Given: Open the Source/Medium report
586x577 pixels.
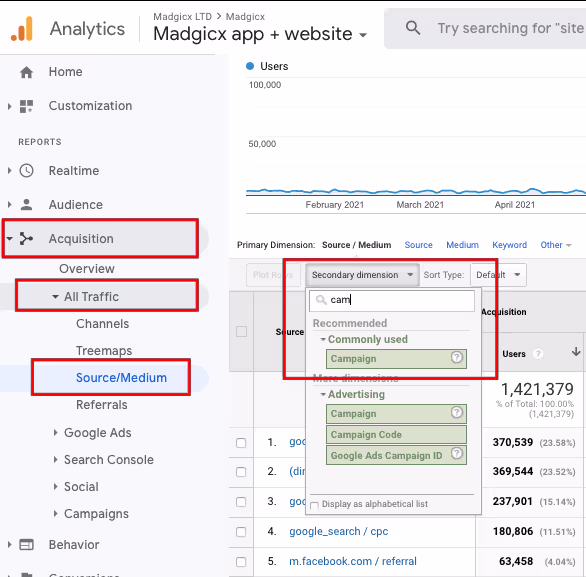Looking at the screenshot, I should pos(121,378).
